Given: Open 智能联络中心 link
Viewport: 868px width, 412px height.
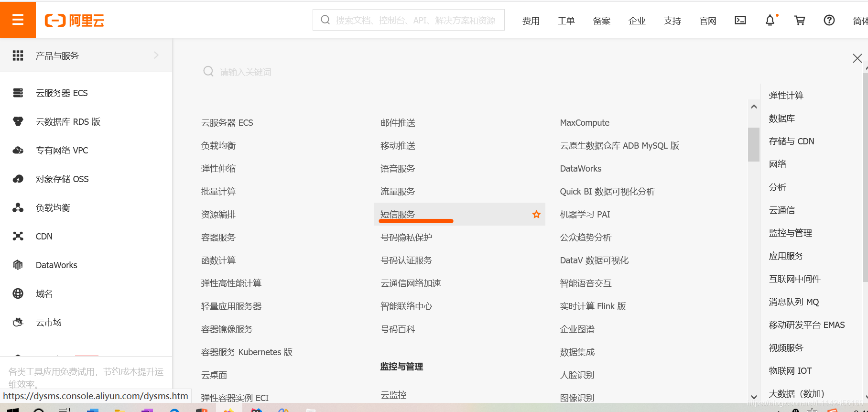Looking at the screenshot, I should coord(406,306).
